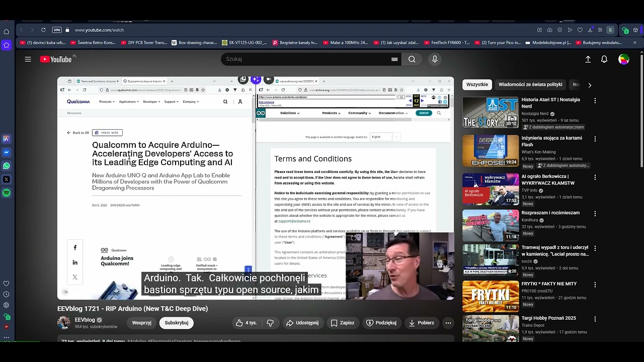Select the Wiadomości ze świata polityki chip
This screenshot has width=644, height=362.
coord(530,84)
